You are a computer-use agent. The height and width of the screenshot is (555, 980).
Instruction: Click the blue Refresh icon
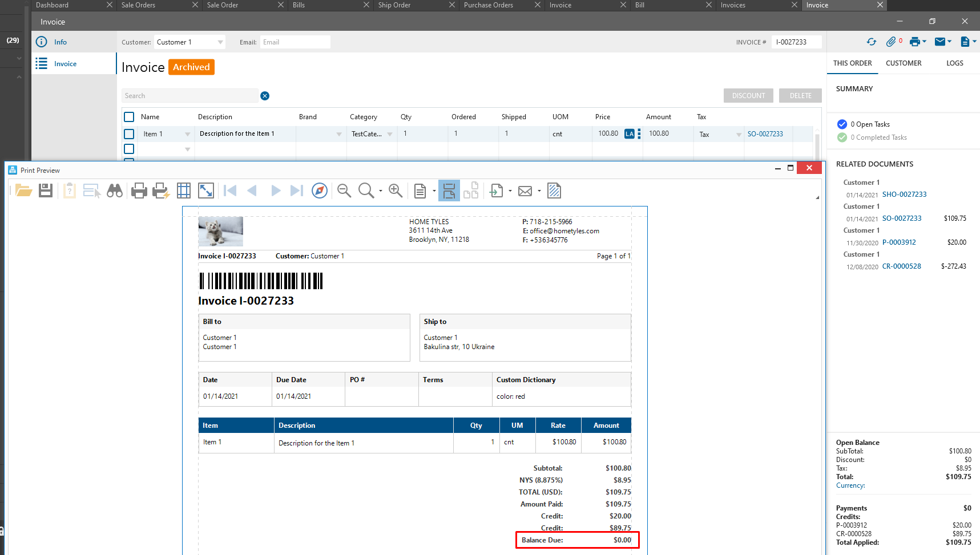point(871,42)
